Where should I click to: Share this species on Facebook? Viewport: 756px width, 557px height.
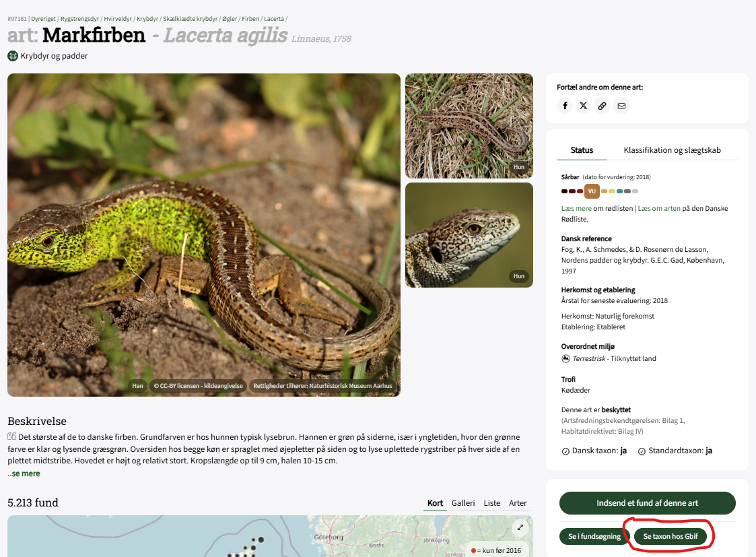coord(565,106)
